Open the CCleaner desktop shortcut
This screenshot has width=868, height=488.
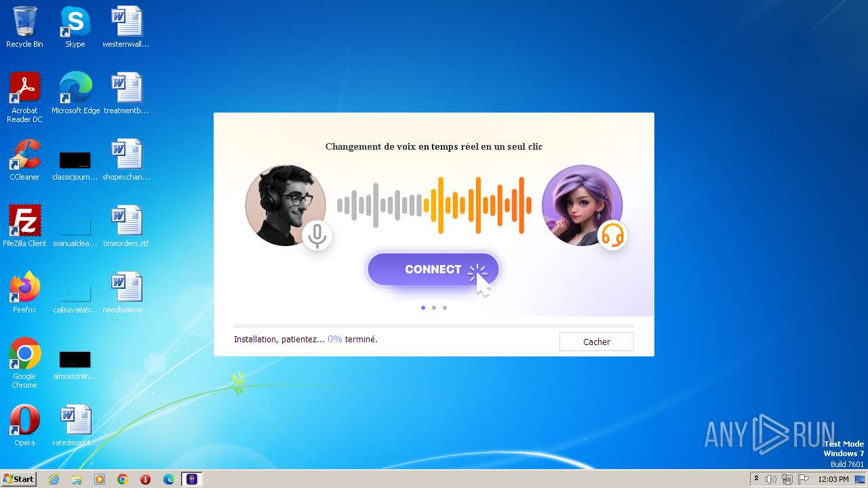tap(24, 160)
